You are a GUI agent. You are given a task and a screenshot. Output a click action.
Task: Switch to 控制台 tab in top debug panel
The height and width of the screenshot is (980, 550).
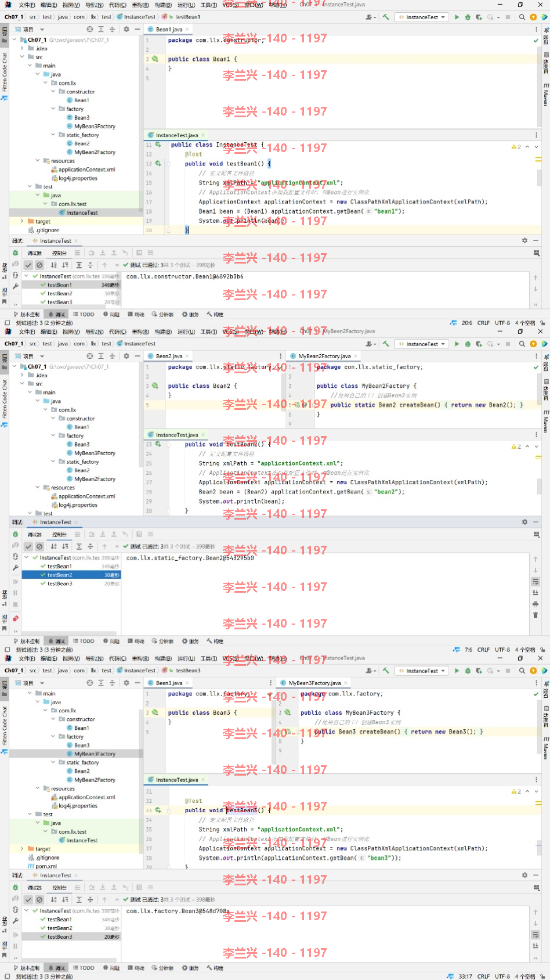(x=59, y=253)
